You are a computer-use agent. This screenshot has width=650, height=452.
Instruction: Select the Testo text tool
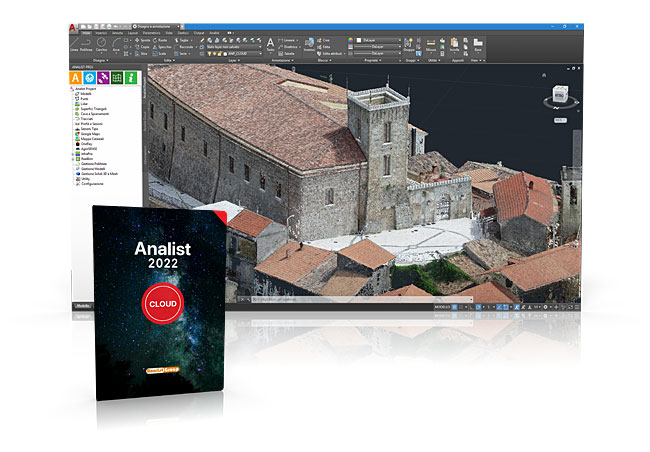pyautogui.click(x=270, y=45)
